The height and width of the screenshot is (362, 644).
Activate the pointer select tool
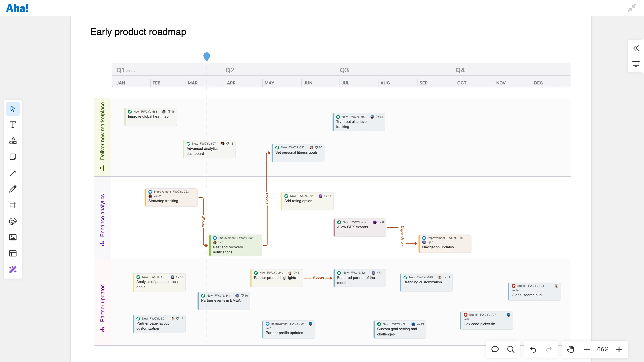point(13,109)
